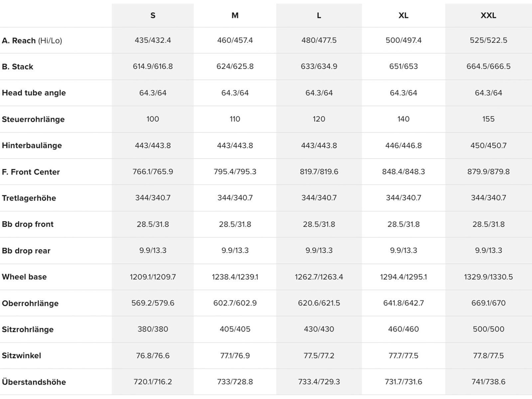532x399 pixels.
Task: Click the L size column header
Action: click(319, 16)
